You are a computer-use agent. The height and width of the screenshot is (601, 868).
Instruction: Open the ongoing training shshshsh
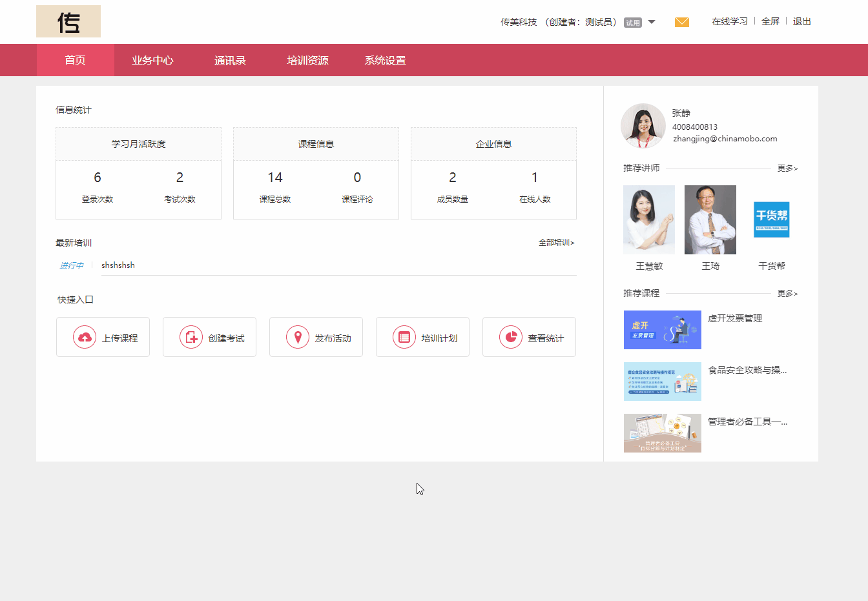(x=118, y=265)
